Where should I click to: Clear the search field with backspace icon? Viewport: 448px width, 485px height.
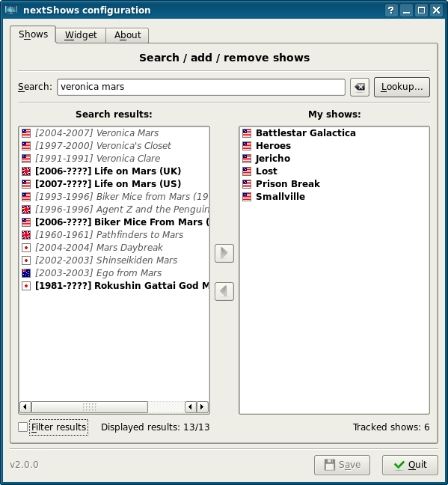359,87
